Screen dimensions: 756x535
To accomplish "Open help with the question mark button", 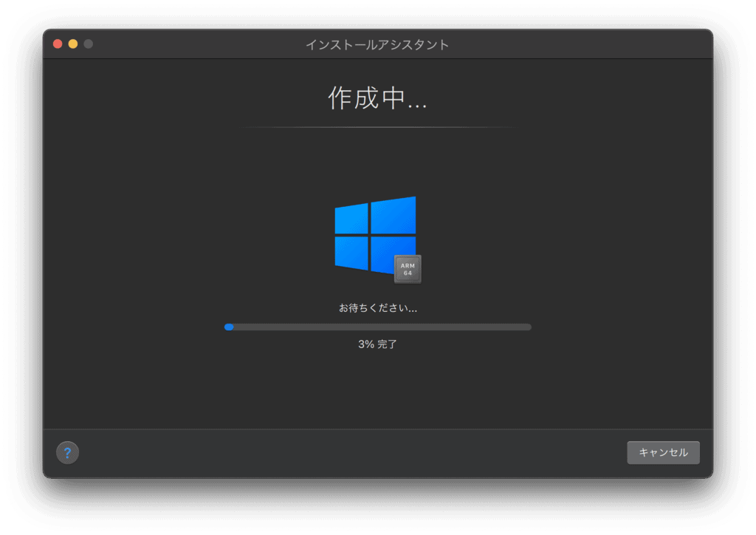I will (67, 452).
